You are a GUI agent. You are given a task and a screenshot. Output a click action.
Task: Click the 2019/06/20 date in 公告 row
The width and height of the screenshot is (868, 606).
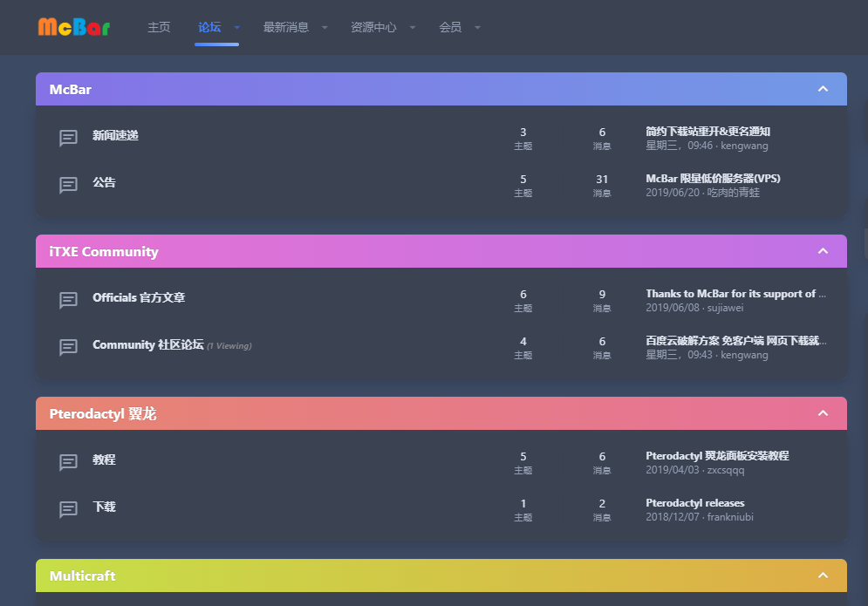coord(673,192)
